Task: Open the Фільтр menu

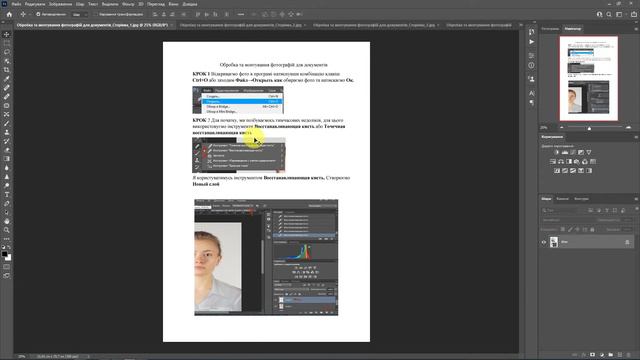Action: click(x=128, y=4)
